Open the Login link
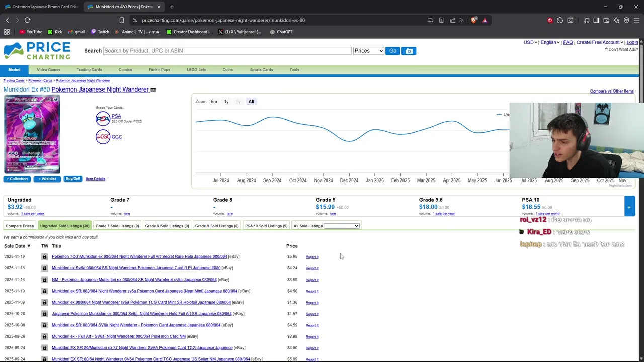 coord(632,42)
